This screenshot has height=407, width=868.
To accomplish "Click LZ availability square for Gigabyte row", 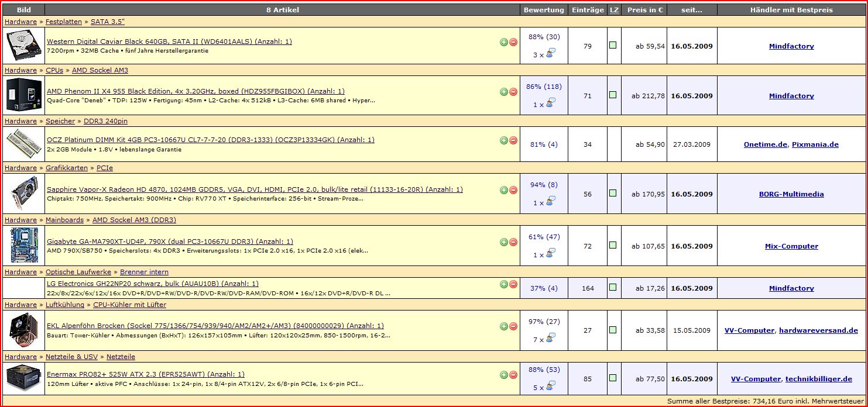I will click(613, 245).
